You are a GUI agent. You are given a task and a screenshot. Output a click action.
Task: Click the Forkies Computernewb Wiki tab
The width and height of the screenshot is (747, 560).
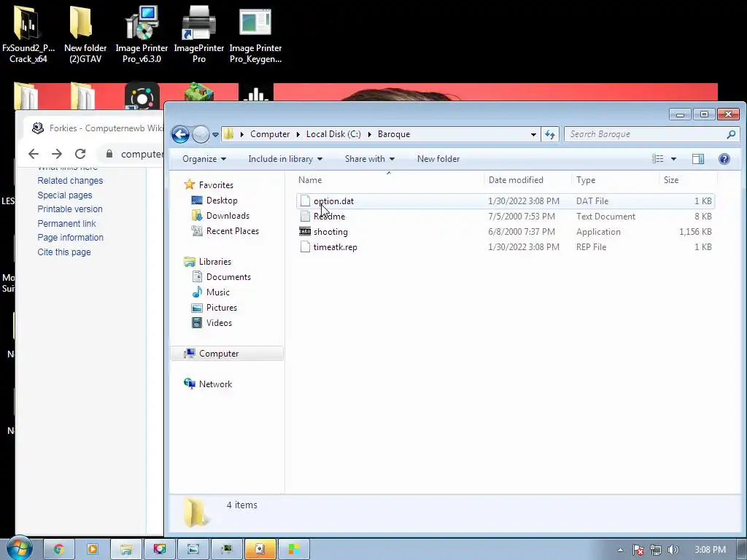[98, 128]
